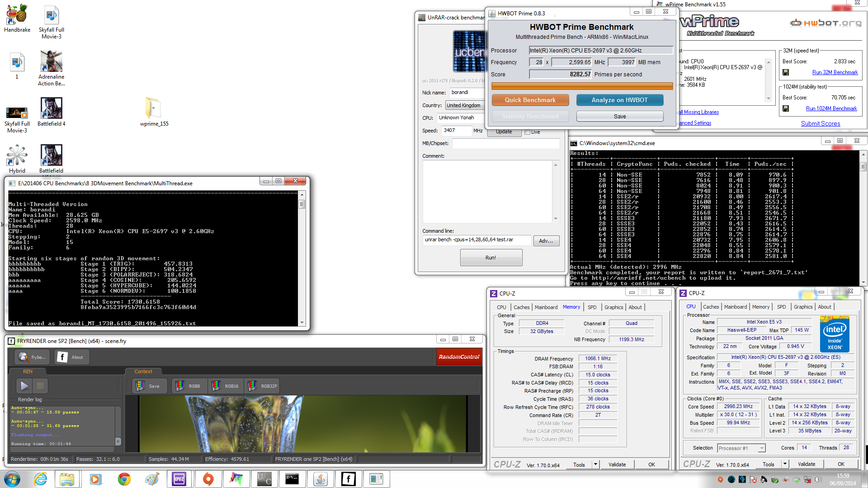868x488 pixels.
Task: Click volume icon in system tray
Action: pyautogui.click(x=818, y=479)
